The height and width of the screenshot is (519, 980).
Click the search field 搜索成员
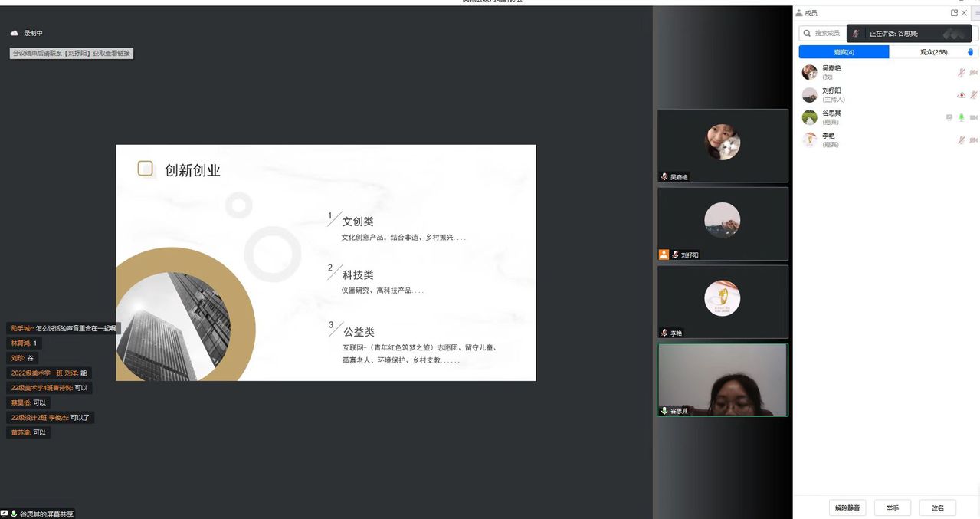824,34
